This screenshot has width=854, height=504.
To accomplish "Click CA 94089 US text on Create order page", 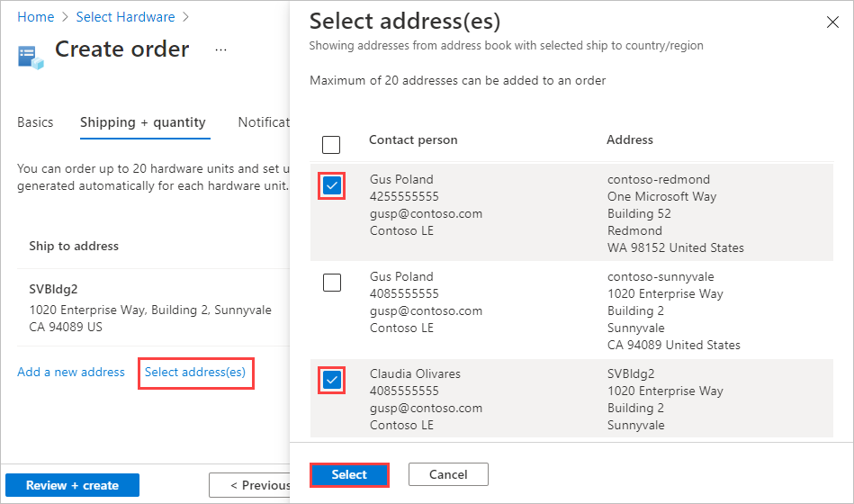I will tap(66, 327).
